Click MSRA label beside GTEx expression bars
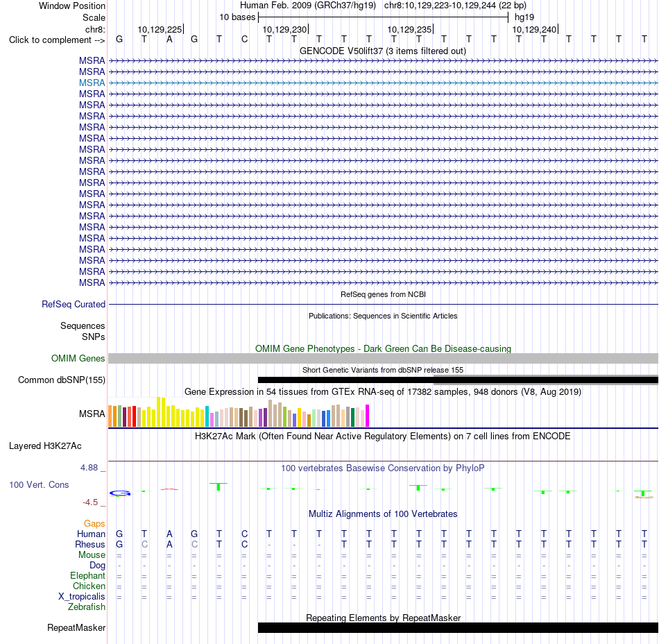The width and height of the screenshot is (659, 644). pos(92,414)
